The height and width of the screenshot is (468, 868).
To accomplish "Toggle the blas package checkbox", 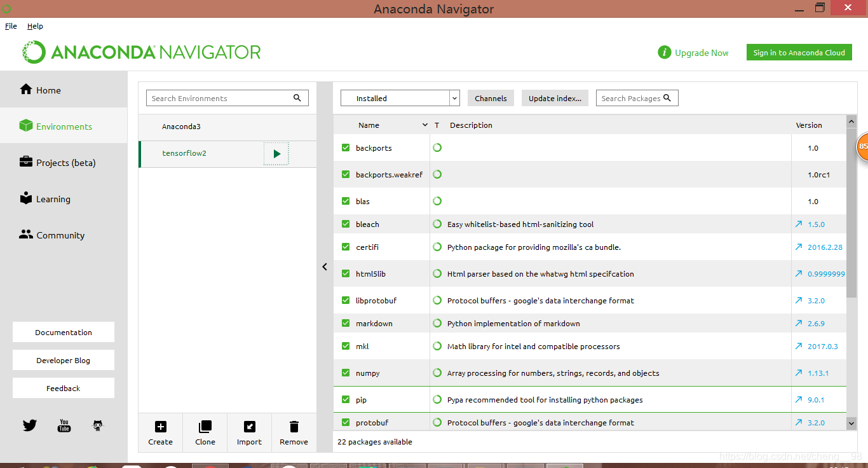I will [x=346, y=201].
